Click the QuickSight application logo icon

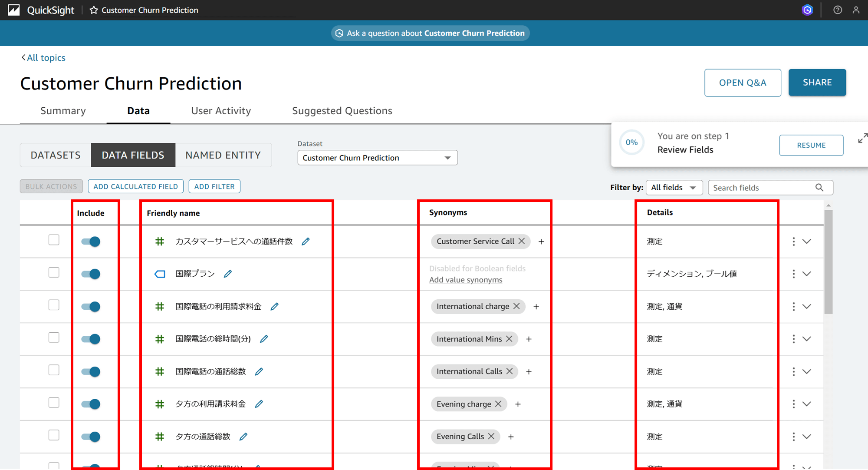pos(16,10)
